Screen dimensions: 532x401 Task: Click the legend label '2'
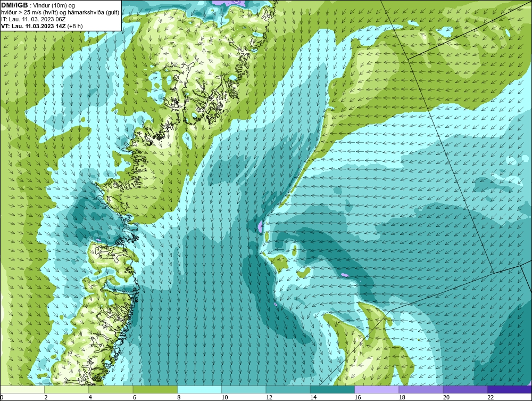click(46, 398)
